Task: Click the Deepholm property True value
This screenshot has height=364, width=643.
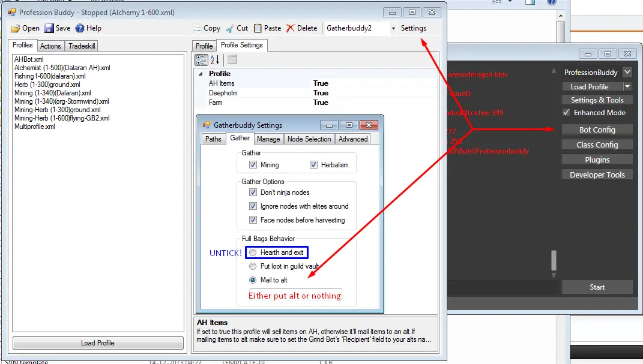Action: 321,93
